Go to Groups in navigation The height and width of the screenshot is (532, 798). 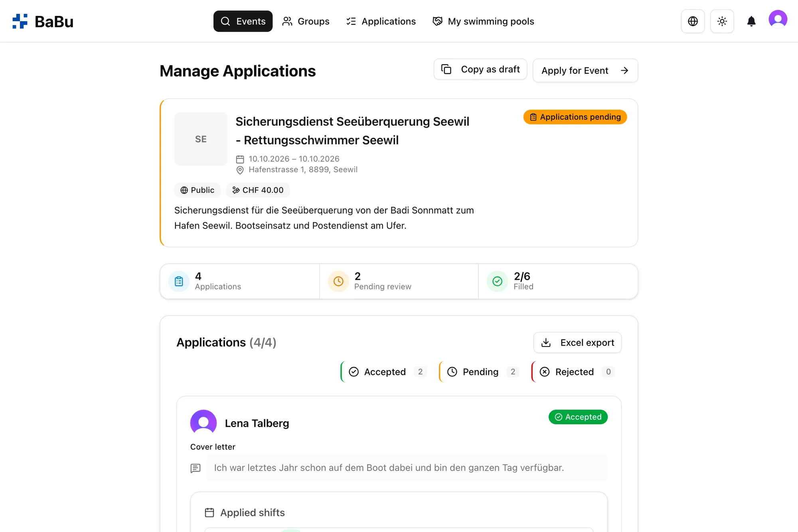[x=306, y=21]
